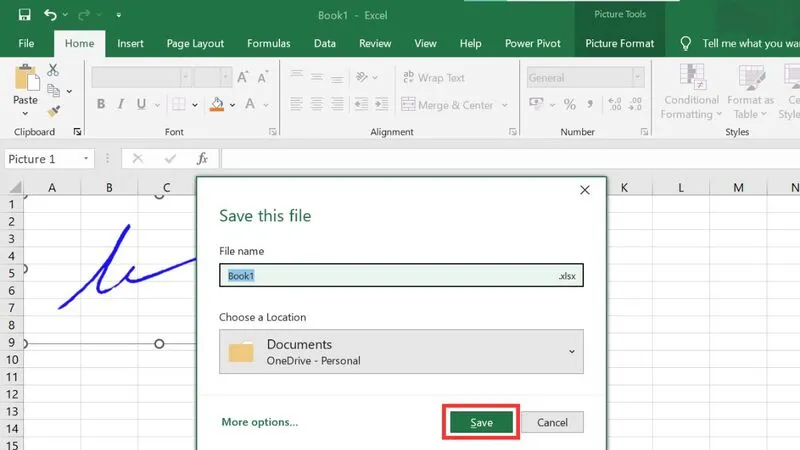Switch to the Data tab
This screenshot has width=800, height=450.
tap(324, 43)
